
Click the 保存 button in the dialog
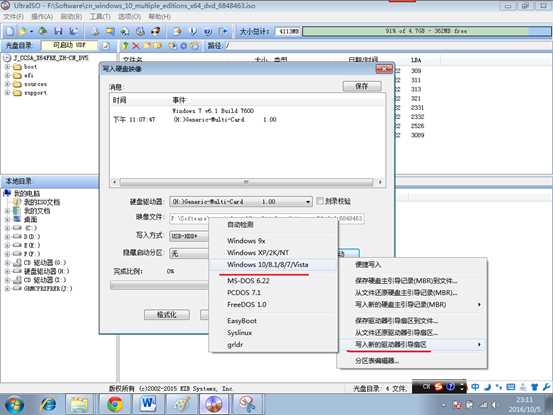pyautogui.click(x=362, y=86)
